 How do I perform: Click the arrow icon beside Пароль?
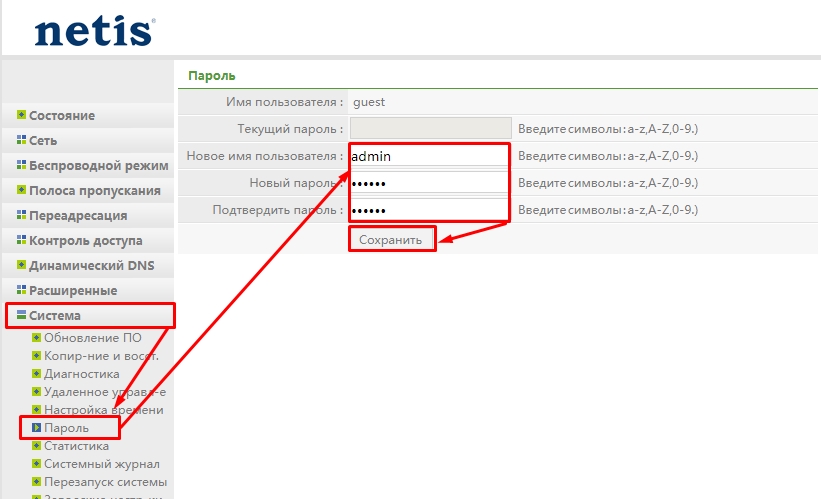(37, 428)
